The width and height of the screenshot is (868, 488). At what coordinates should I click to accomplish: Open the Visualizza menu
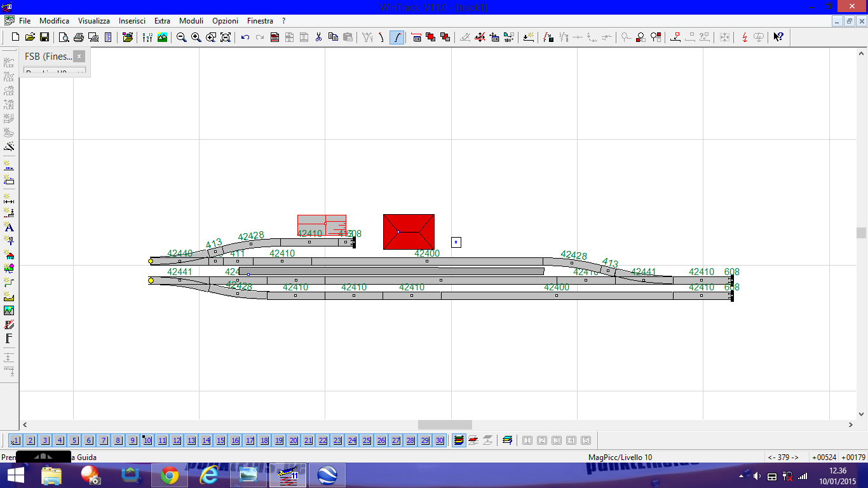tap(94, 21)
